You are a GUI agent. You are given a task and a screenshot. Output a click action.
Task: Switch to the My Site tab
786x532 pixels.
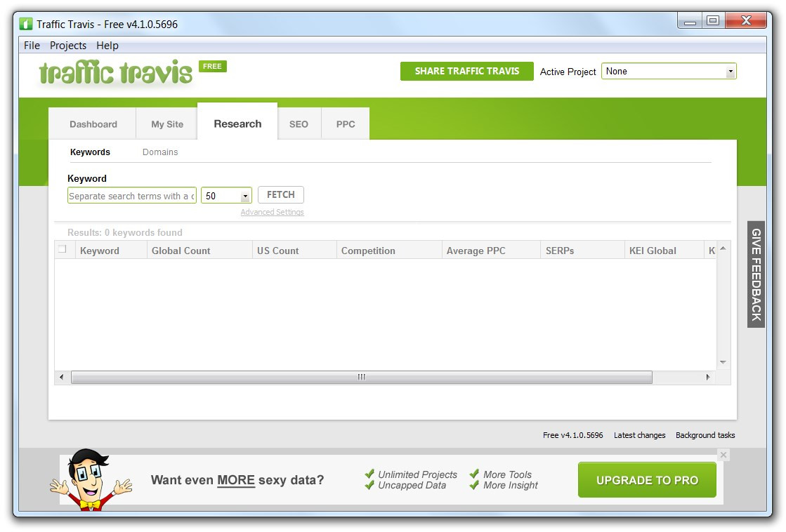[x=167, y=124]
